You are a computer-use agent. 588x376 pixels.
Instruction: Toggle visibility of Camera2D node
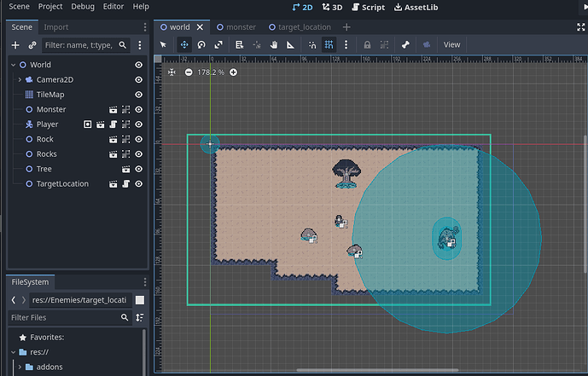[139, 80]
